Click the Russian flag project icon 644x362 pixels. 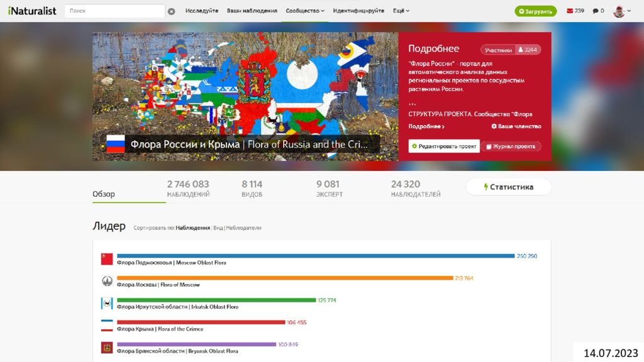pyautogui.click(x=116, y=144)
